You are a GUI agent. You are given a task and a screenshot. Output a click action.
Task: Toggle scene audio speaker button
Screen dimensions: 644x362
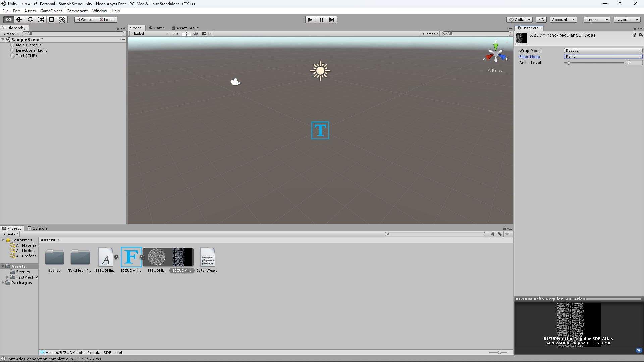coord(195,34)
